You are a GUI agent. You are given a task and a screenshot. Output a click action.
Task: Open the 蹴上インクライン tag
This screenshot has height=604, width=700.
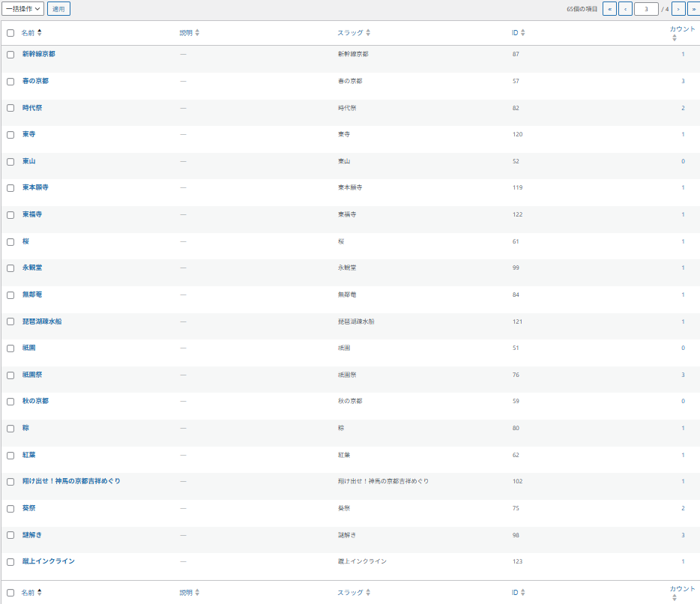pyautogui.click(x=49, y=561)
